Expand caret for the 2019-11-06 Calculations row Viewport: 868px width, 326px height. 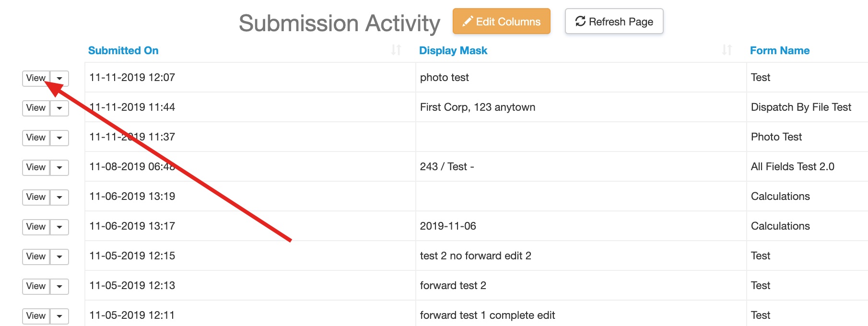tap(59, 227)
